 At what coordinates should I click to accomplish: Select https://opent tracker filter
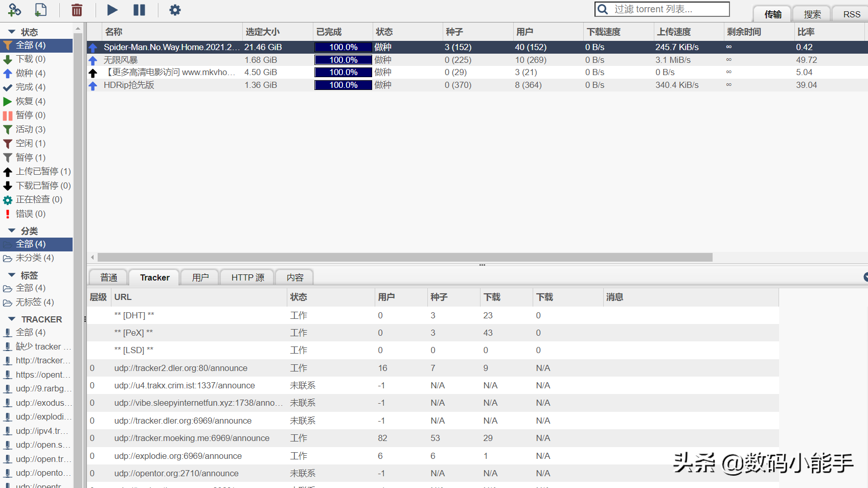pos(36,375)
